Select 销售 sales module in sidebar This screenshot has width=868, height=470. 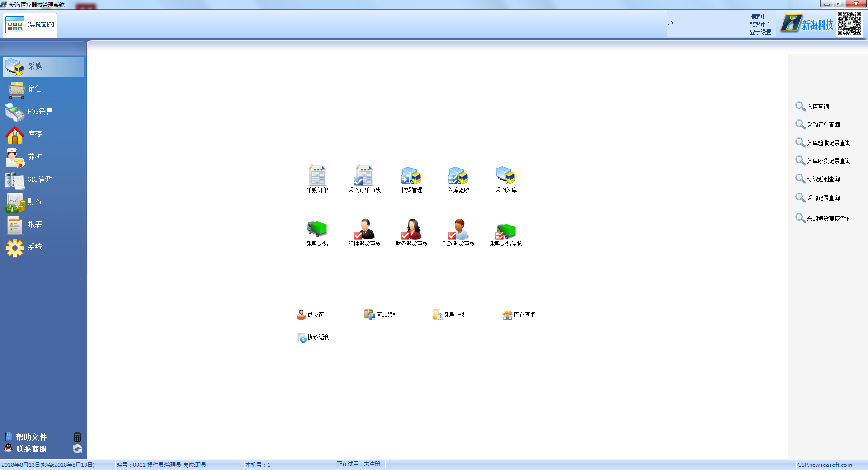[x=43, y=89]
